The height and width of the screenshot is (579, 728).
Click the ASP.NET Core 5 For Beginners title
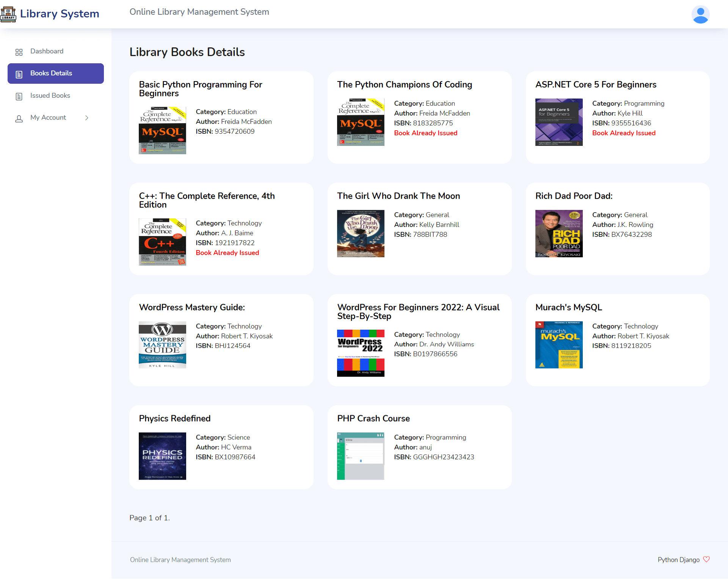(595, 85)
